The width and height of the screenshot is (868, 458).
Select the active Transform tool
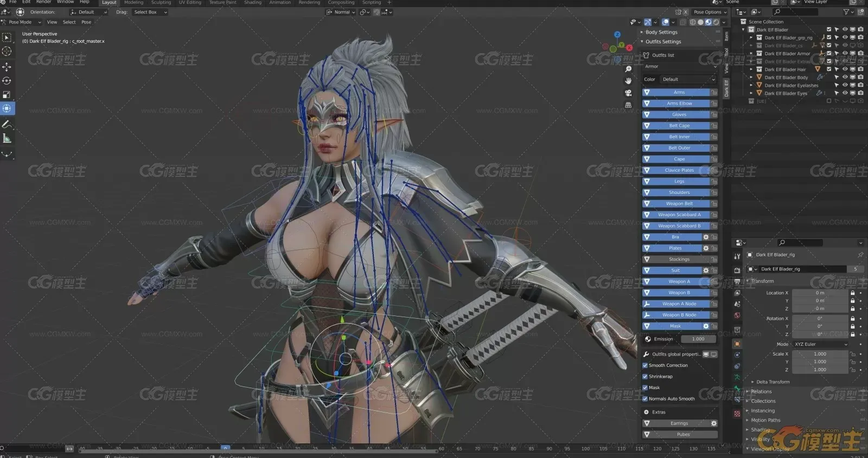tap(7, 108)
